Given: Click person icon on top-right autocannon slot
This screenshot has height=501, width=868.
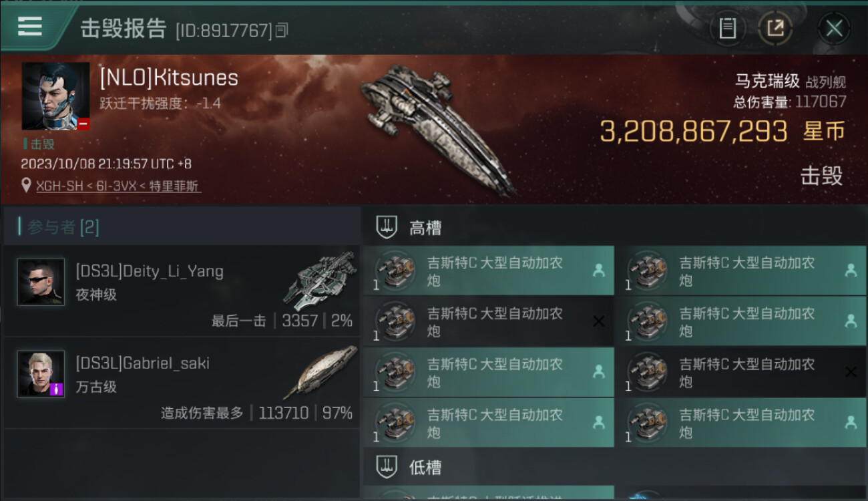Looking at the screenshot, I should tap(851, 271).
